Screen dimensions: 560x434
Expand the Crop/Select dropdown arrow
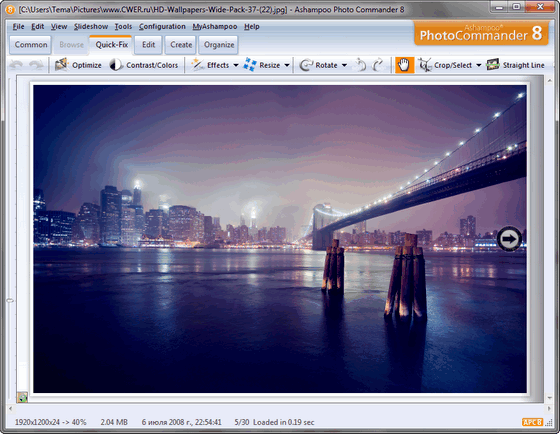(479, 65)
